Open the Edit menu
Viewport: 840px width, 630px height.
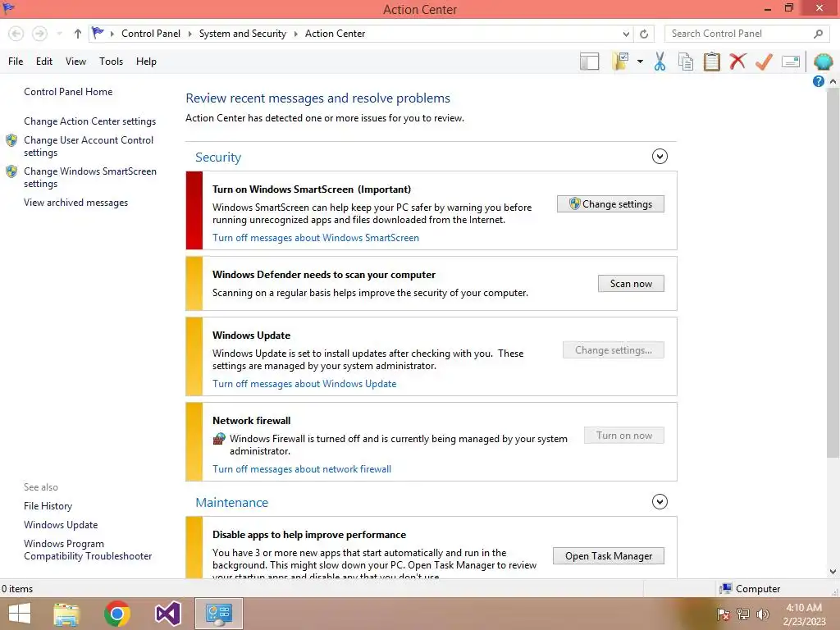[x=44, y=62]
